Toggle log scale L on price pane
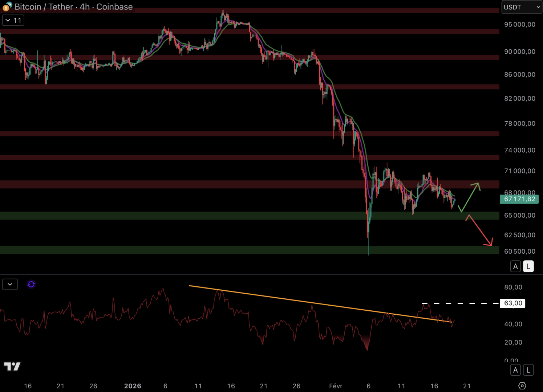This screenshot has height=392, width=543. [x=528, y=266]
